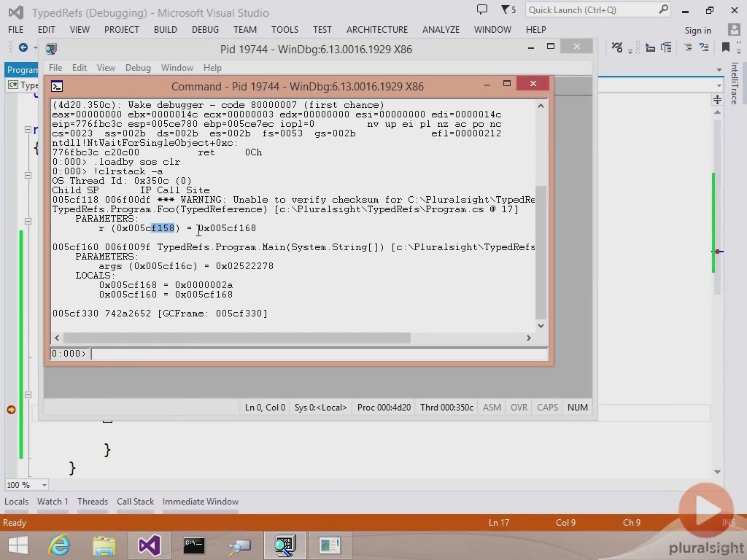Open the editor navigation bar dropdown arrow at right
Image resolution: width=747 pixels, height=560 pixels.
click(x=719, y=85)
